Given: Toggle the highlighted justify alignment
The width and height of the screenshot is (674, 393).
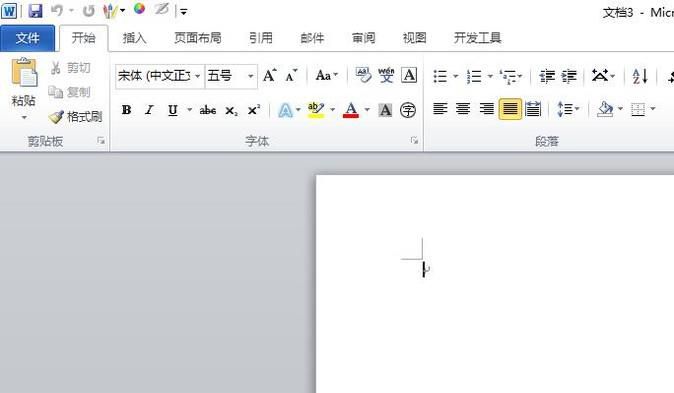Looking at the screenshot, I should pyautogui.click(x=510, y=109).
